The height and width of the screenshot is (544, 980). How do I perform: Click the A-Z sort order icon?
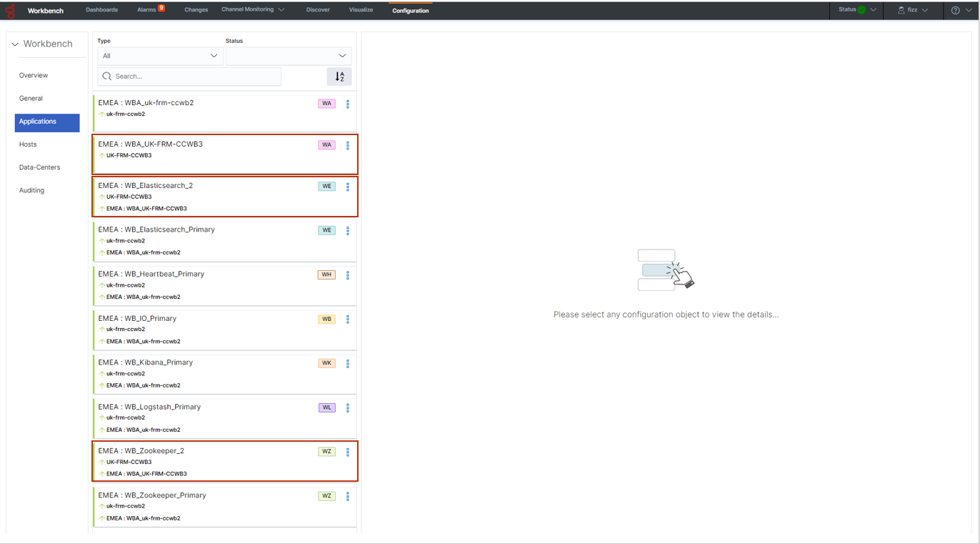tap(339, 76)
